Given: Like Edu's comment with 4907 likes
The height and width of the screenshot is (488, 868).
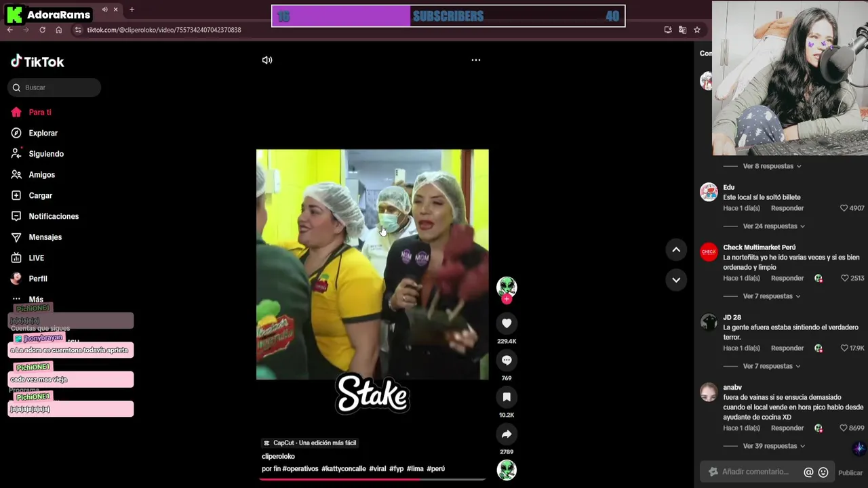Looking at the screenshot, I should point(844,208).
